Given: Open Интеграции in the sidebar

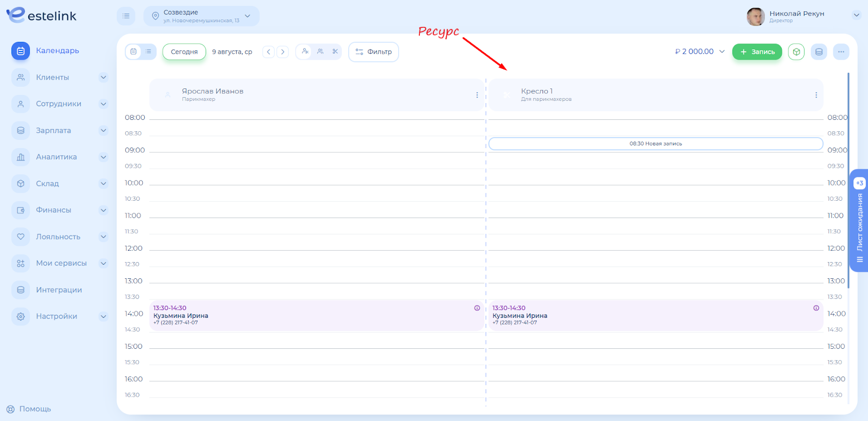Looking at the screenshot, I should (x=59, y=290).
